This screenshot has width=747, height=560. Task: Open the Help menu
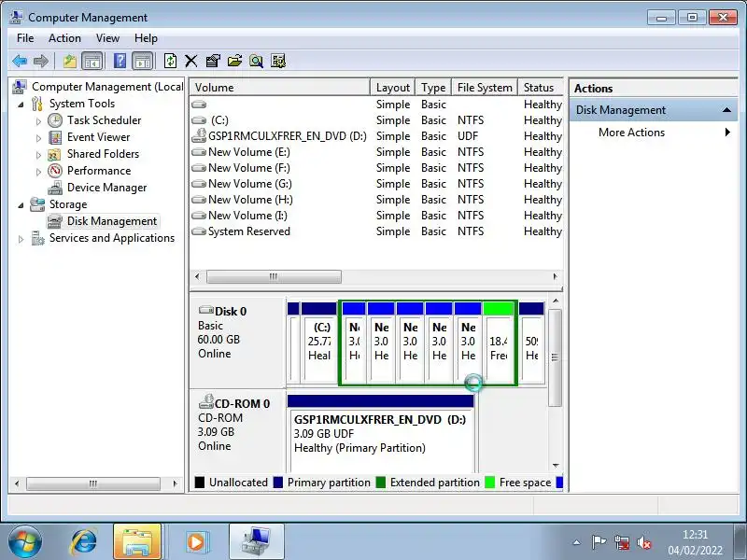(x=146, y=38)
